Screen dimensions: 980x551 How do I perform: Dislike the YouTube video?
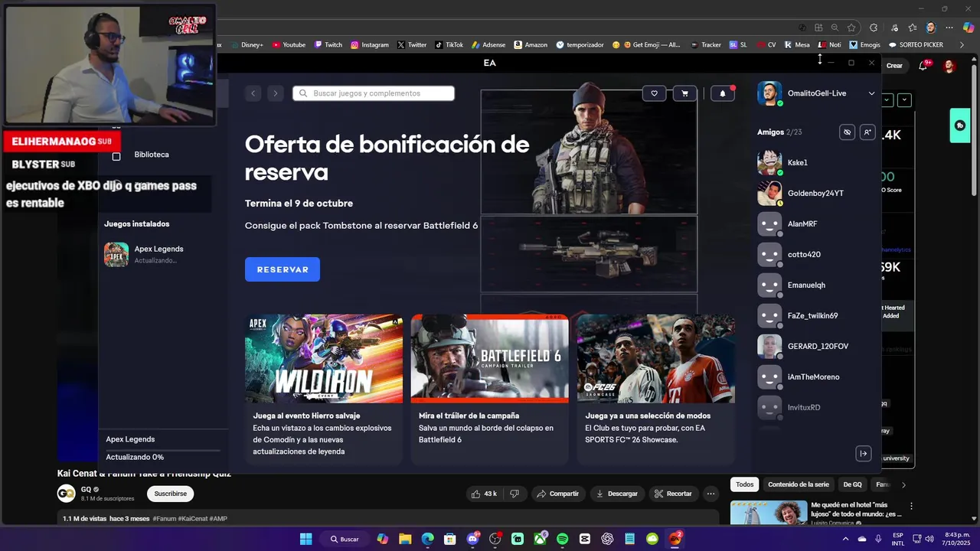(x=514, y=494)
